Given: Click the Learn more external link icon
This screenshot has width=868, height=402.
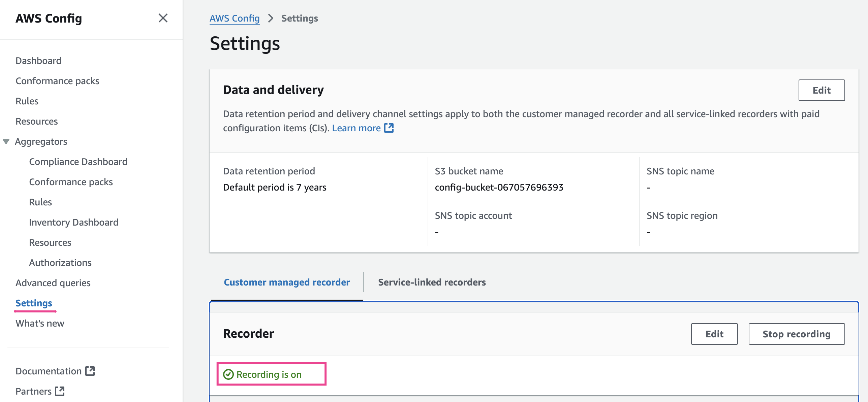Looking at the screenshot, I should pos(389,128).
